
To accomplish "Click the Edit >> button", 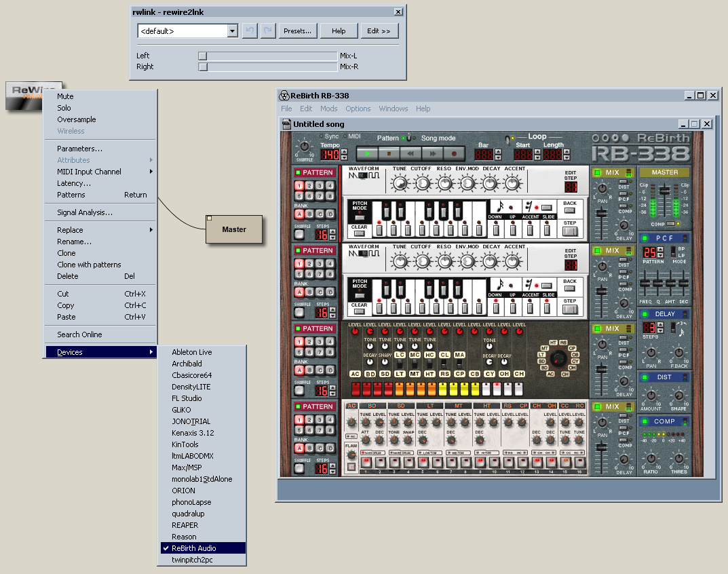I will [379, 31].
